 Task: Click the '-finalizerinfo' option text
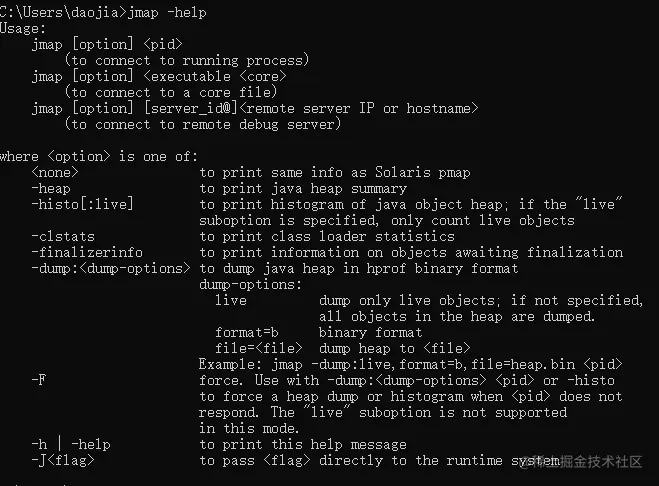click(x=87, y=252)
